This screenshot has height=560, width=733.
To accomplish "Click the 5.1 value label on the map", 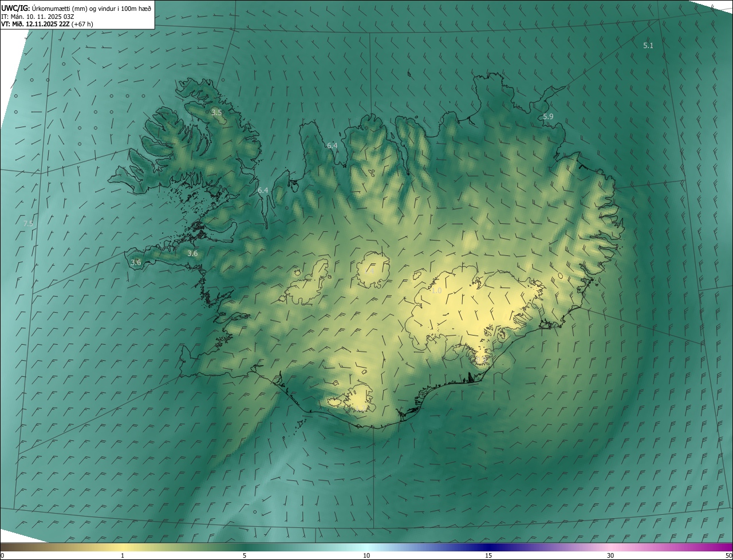I will (648, 45).
